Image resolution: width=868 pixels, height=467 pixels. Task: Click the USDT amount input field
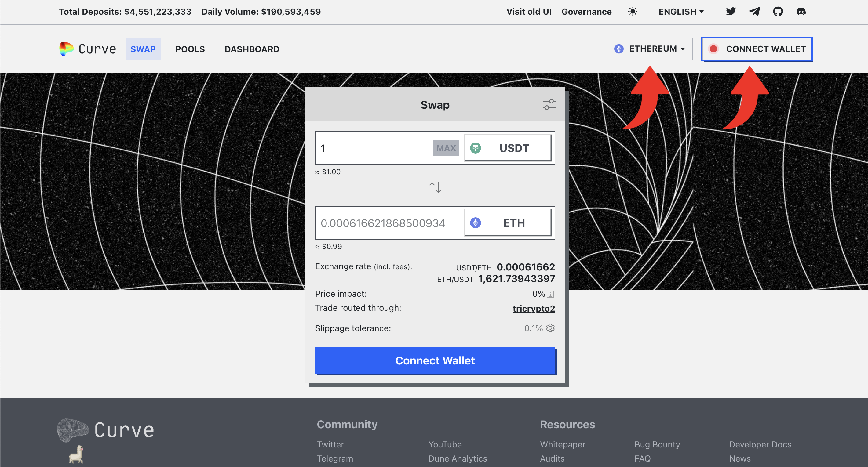pyautogui.click(x=374, y=148)
